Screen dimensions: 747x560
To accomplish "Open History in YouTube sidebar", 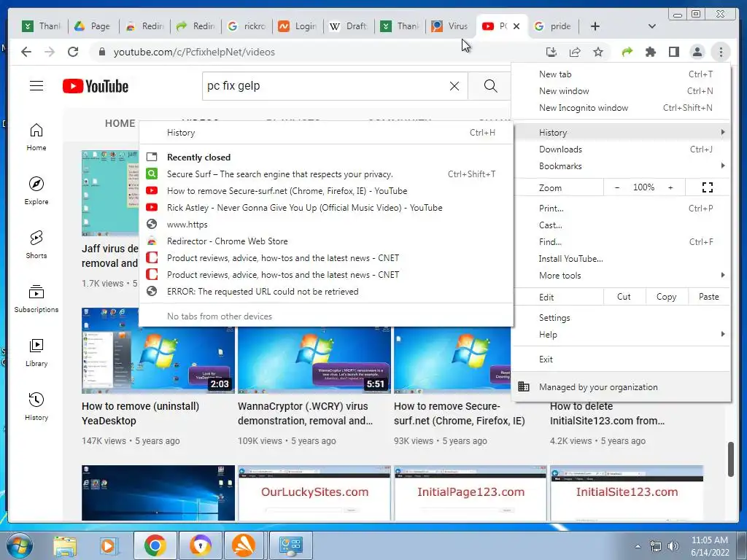I will [36, 406].
